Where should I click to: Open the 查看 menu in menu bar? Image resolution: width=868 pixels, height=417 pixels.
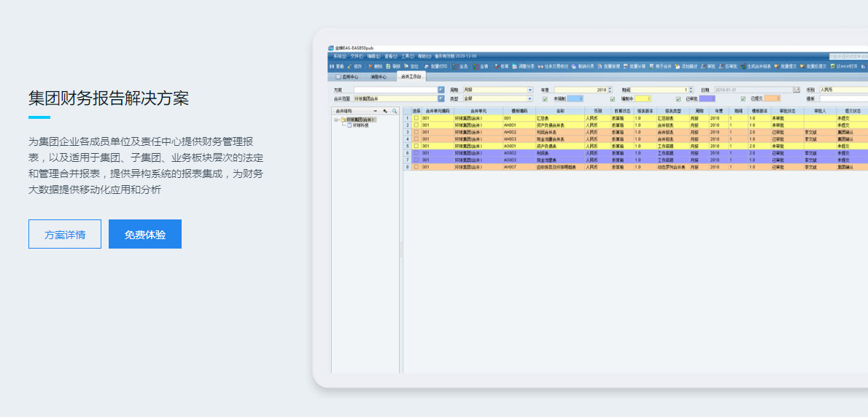391,56
